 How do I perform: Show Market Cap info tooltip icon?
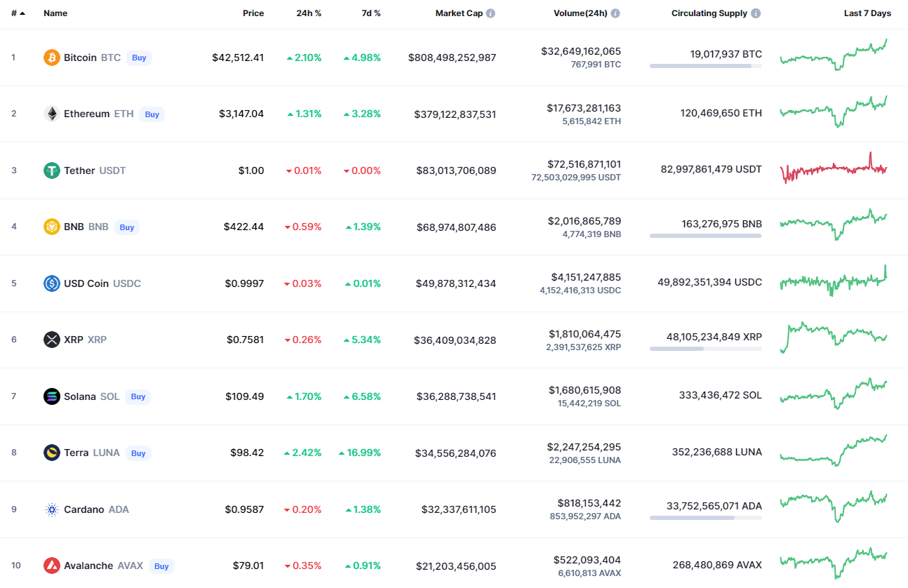pyautogui.click(x=490, y=13)
